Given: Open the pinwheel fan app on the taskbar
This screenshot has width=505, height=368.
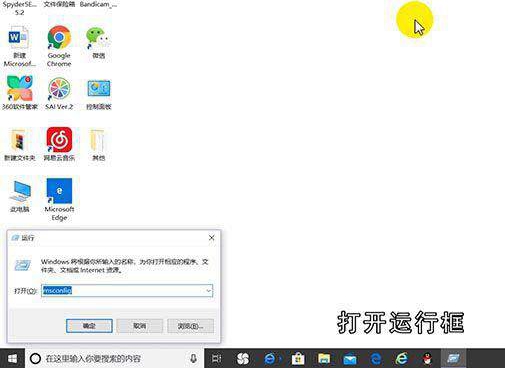Looking at the screenshot, I should [x=242, y=359].
